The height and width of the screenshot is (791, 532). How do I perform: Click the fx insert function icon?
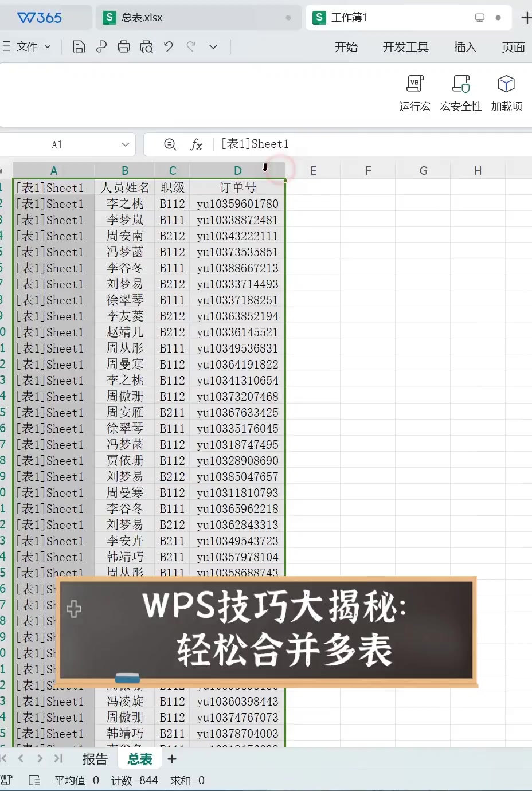click(x=196, y=144)
